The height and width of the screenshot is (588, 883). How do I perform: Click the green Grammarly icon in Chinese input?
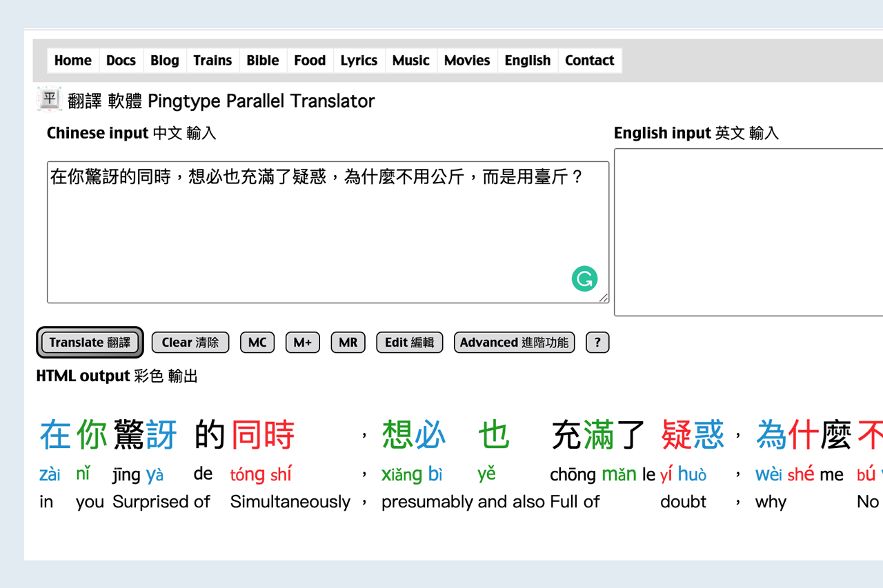pyautogui.click(x=584, y=278)
